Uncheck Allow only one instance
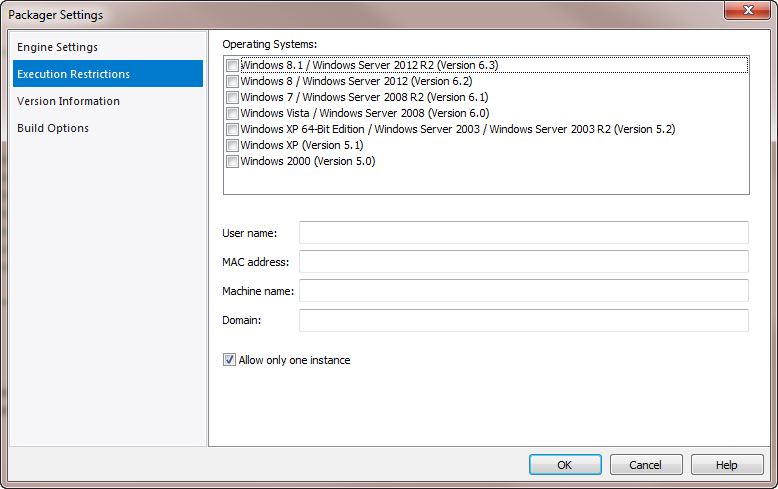This screenshot has width=778, height=489. click(x=229, y=360)
